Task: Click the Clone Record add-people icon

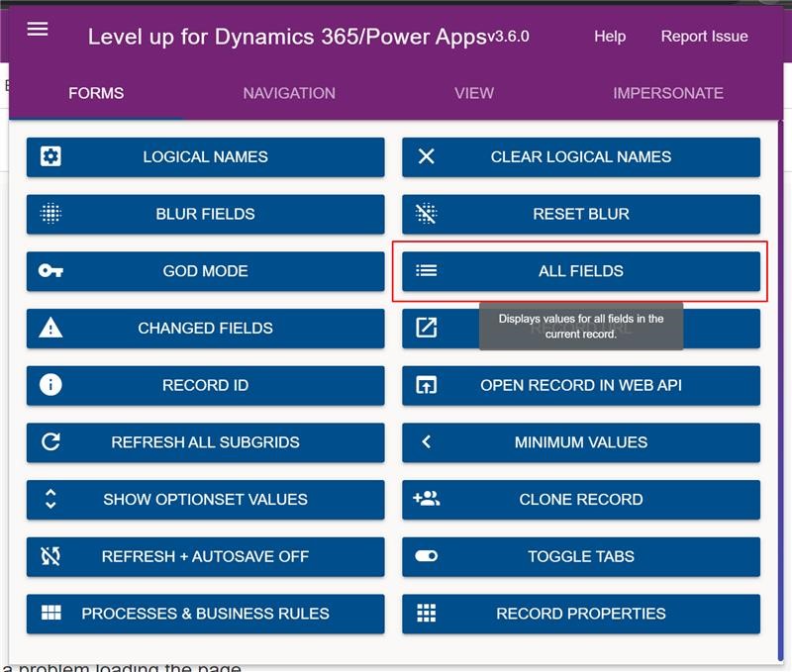Action: tap(427, 499)
